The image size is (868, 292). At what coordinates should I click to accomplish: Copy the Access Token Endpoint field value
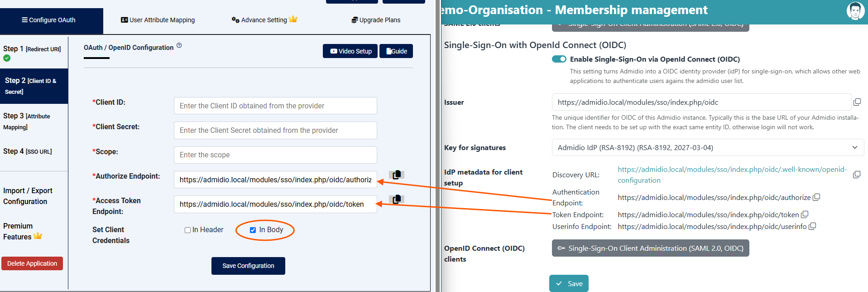tap(397, 200)
